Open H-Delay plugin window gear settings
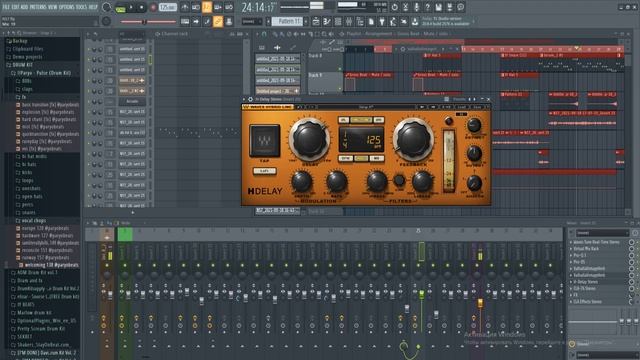The width and height of the screenshot is (640, 360). click(x=250, y=99)
